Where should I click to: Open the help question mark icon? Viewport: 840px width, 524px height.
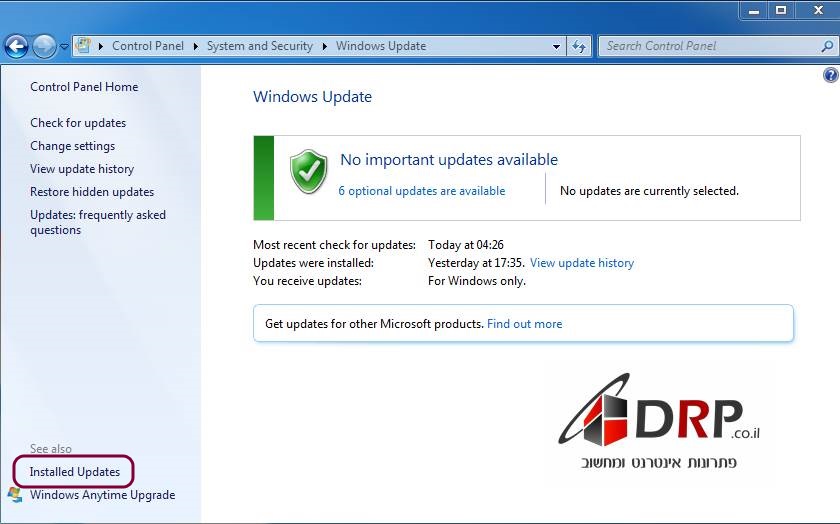point(830,75)
